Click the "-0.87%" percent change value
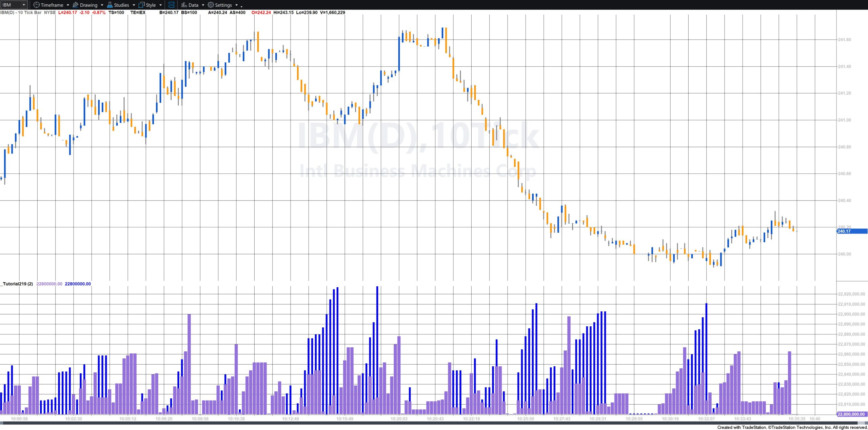The image size is (868, 430). [99, 13]
